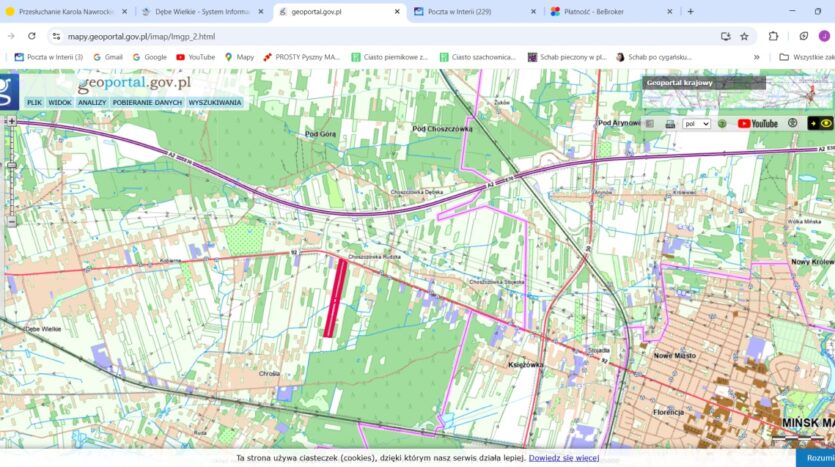The height and width of the screenshot is (467, 835).
Task: Toggle the high contrast eye button
Action: point(820,124)
